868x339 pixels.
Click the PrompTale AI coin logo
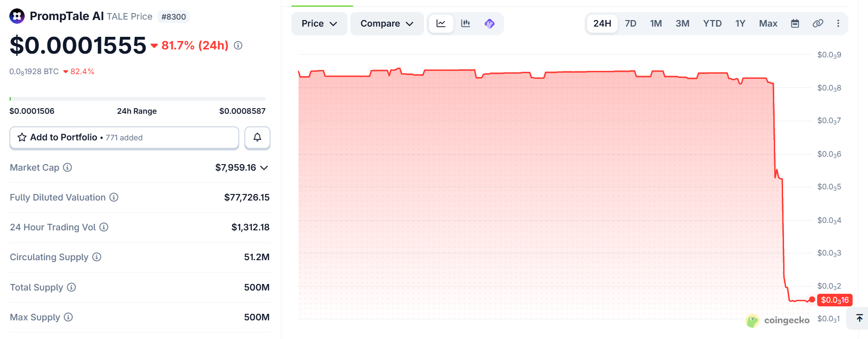tap(17, 16)
